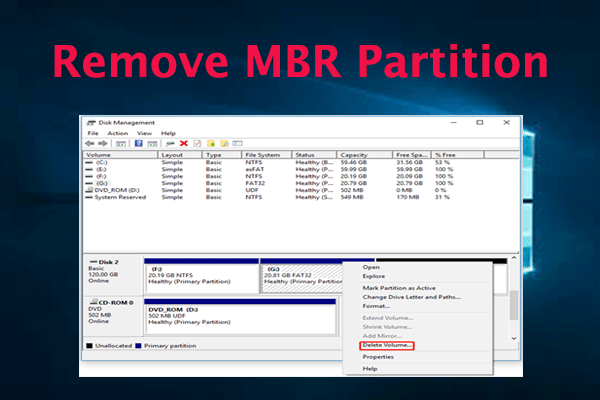The width and height of the screenshot is (600, 400).
Task: Select Mark Partition as Active
Action: pyautogui.click(x=397, y=288)
